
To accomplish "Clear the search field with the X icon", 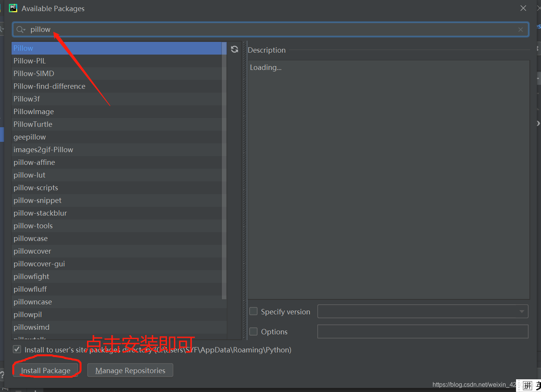I will 521,30.
